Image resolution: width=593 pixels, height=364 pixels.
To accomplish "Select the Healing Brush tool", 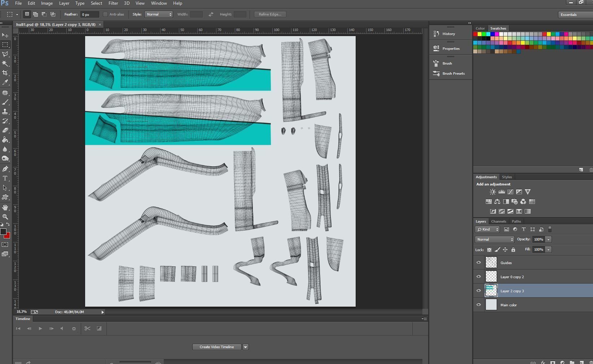I will click(x=5, y=93).
